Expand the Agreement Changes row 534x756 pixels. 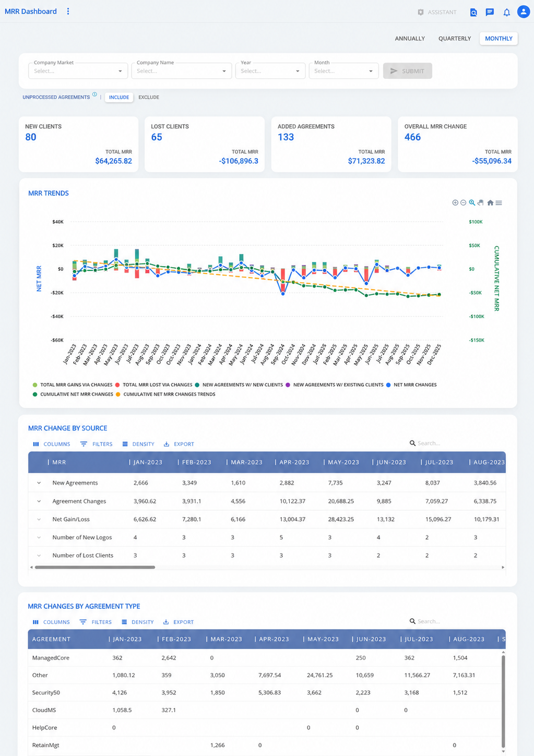coord(39,501)
